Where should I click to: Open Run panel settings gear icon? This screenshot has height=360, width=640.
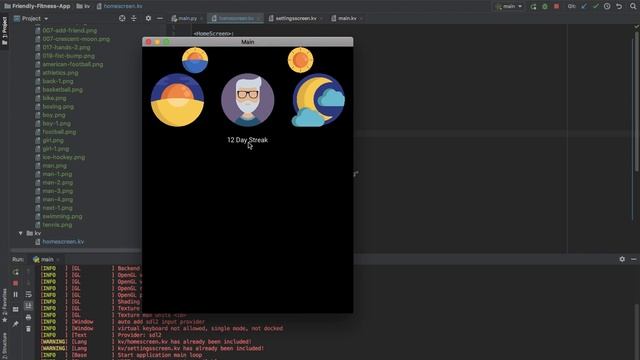coord(622,259)
